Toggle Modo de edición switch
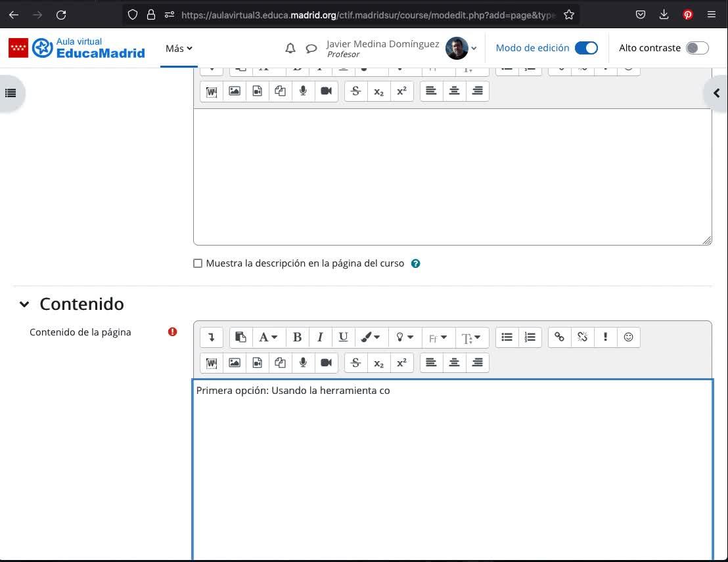 (585, 48)
